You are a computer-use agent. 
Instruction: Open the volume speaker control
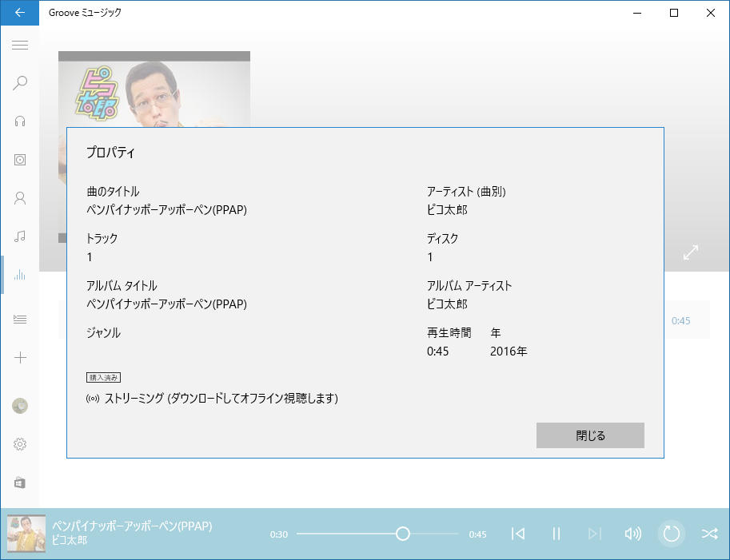pyautogui.click(x=632, y=534)
